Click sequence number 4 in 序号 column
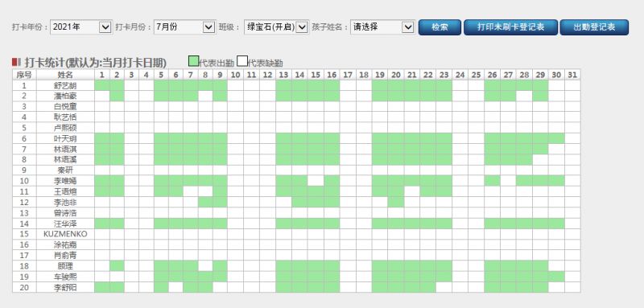This screenshot has width=644, height=308. [x=24, y=117]
